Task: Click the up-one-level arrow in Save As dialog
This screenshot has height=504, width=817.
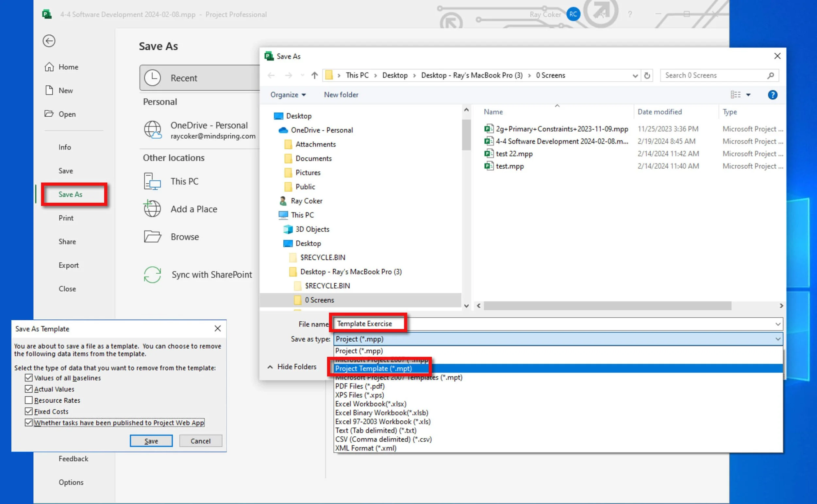Action: (x=314, y=75)
